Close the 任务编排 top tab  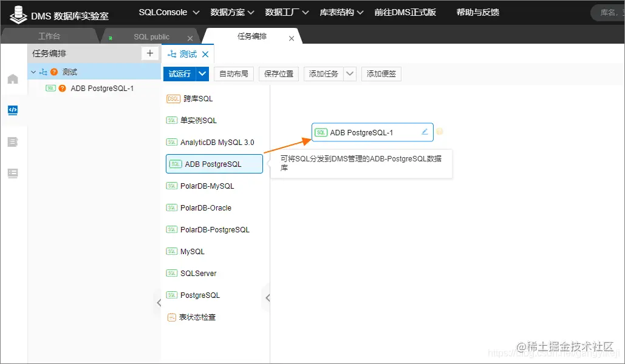(292, 38)
